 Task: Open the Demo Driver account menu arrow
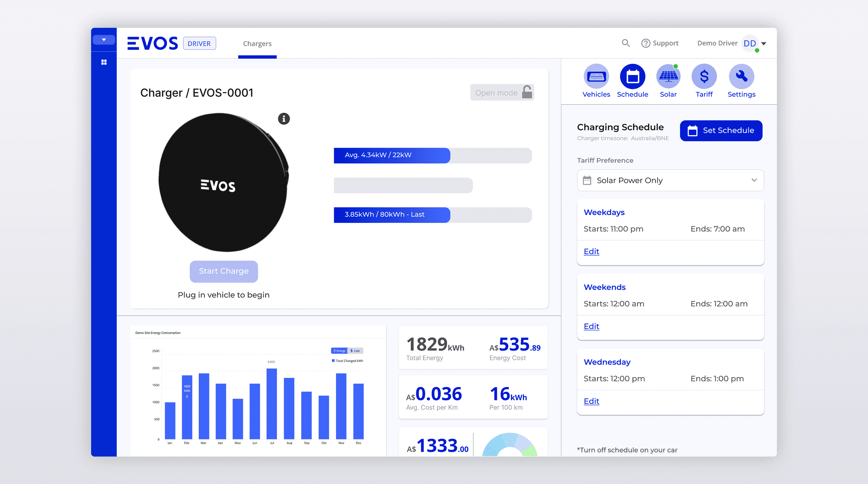764,44
